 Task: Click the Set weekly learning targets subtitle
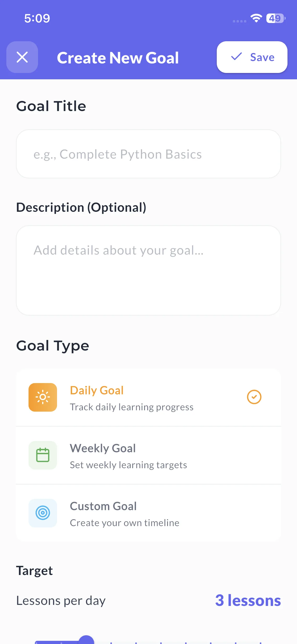coord(128,465)
